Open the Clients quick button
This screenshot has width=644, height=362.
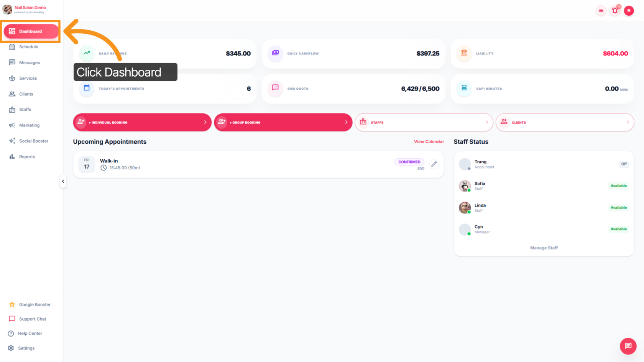point(565,122)
